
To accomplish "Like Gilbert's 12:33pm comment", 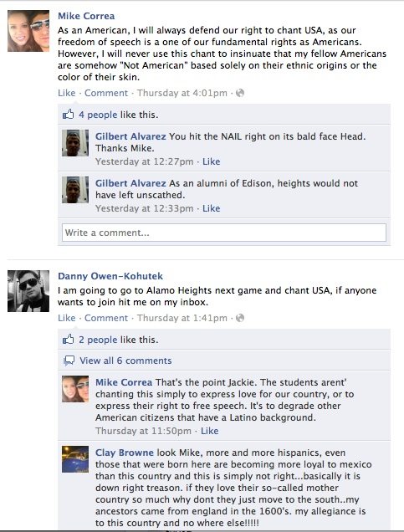I will [x=212, y=208].
